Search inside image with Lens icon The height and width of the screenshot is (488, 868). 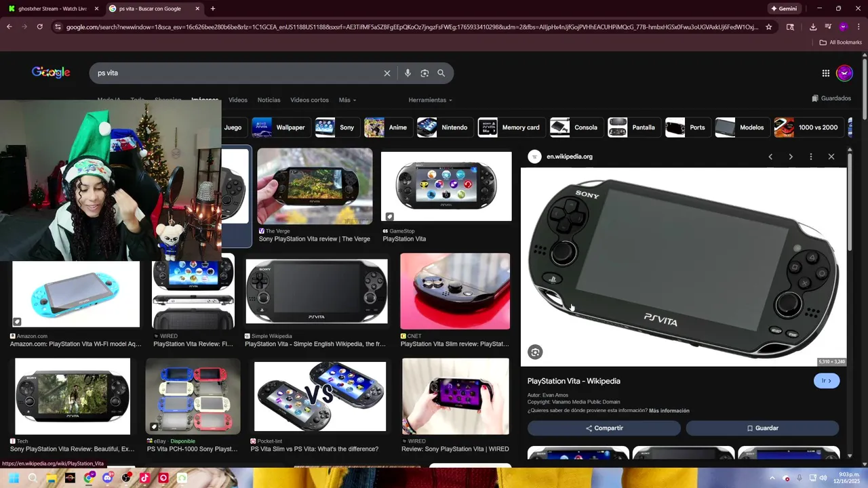tap(536, 352)
